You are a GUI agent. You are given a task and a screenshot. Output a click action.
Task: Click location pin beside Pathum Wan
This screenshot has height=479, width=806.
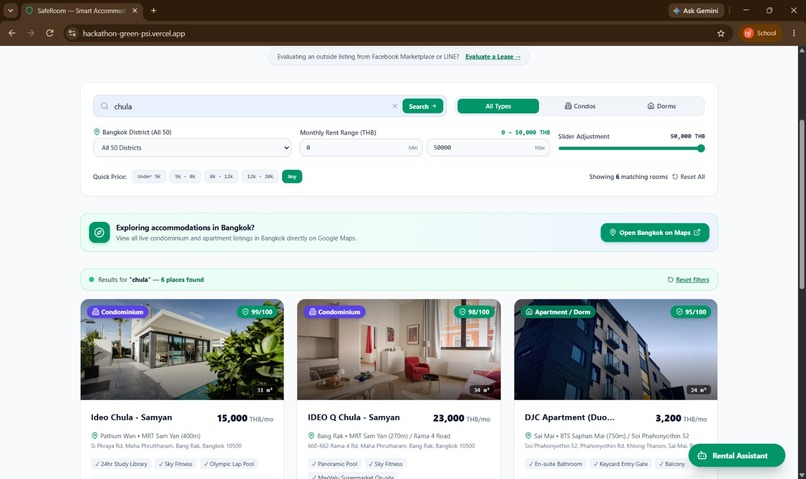pyautogui.click(x=95, y=435)
